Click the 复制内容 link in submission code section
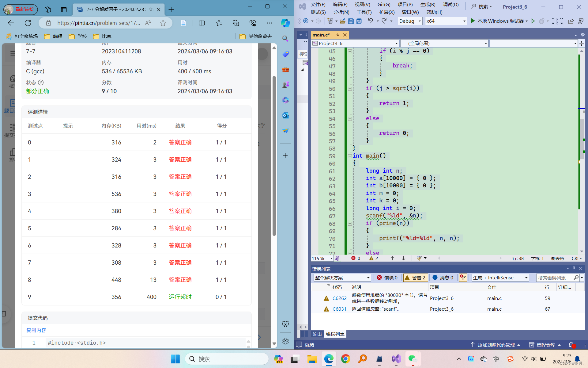 click(x=36, y=330)
